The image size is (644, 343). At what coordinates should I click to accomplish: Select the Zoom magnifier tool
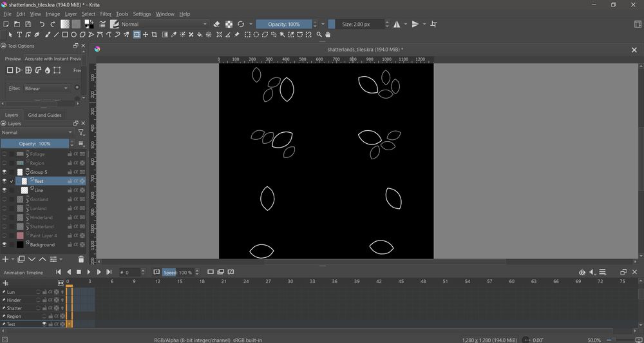(x=319, y=35)
